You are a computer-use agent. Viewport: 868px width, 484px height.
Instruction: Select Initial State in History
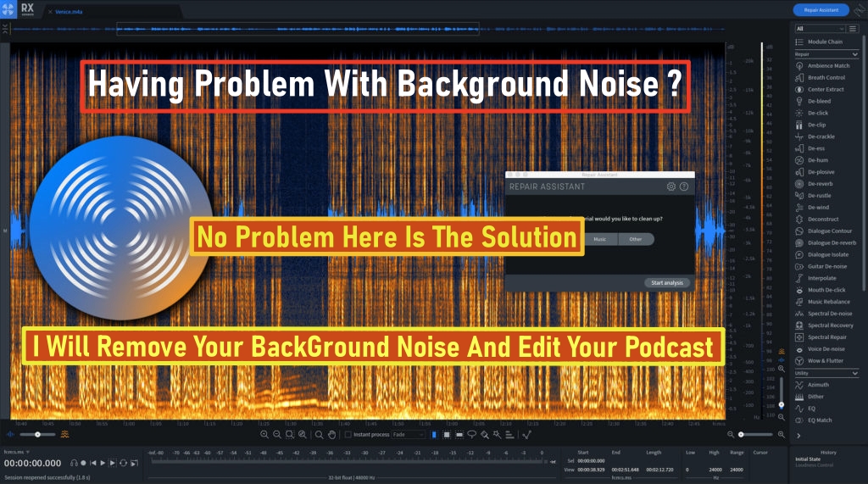pyautogui.click(x=808, y=459)
